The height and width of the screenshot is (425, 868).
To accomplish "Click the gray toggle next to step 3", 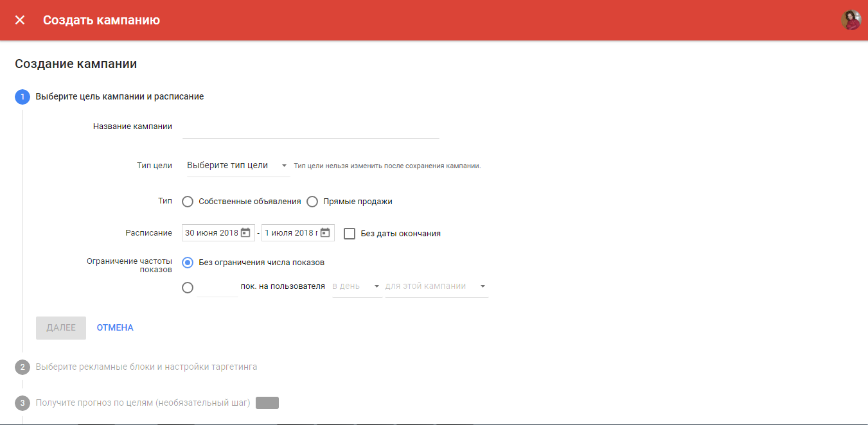I will (267, 403).
